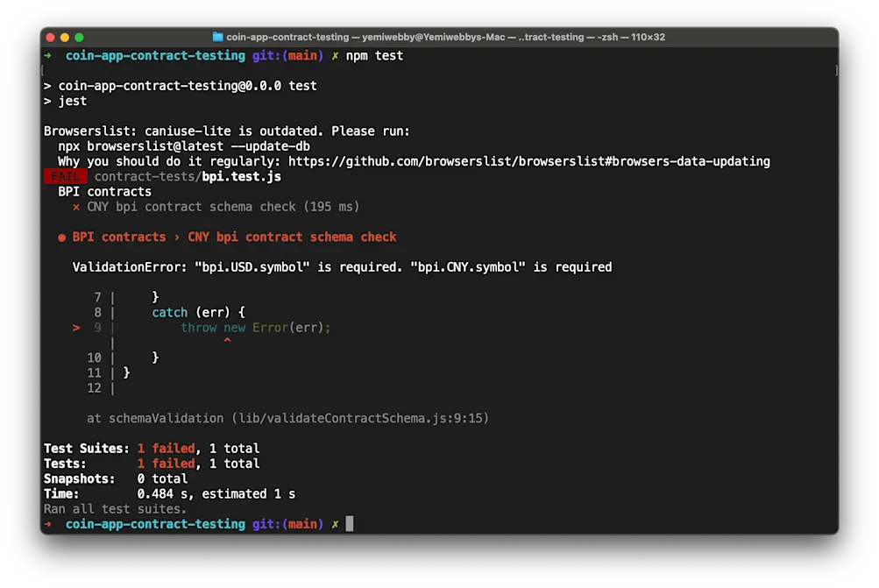Click the green zoom window button
The width and height of the screenshot is (879, 588).
click(80, 38)
